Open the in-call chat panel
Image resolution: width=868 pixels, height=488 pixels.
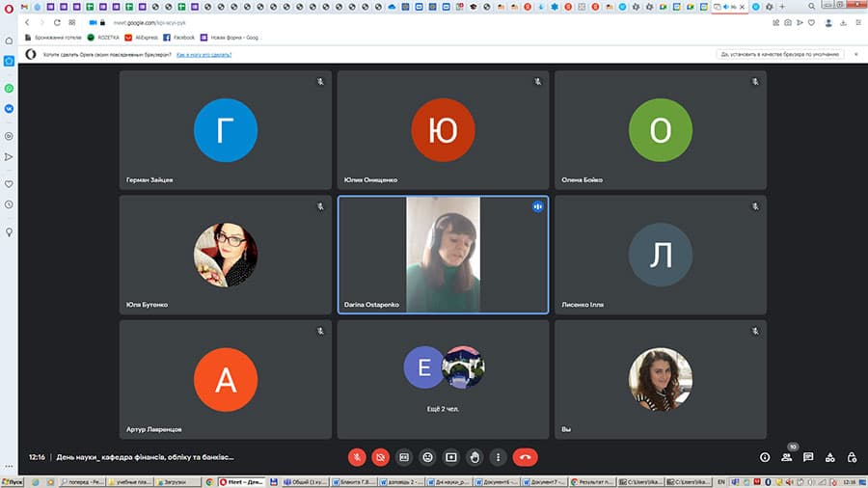[x=808, y=457]
